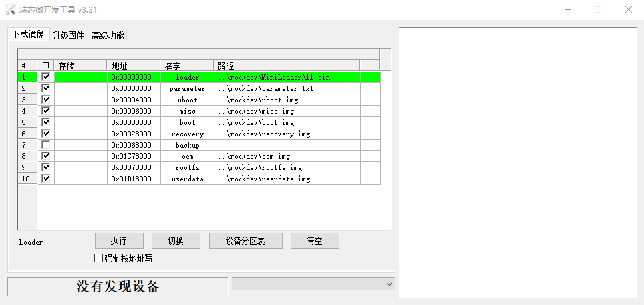Click the 存储 cell of loader row

pyautogui.click(x=81, y=77)
